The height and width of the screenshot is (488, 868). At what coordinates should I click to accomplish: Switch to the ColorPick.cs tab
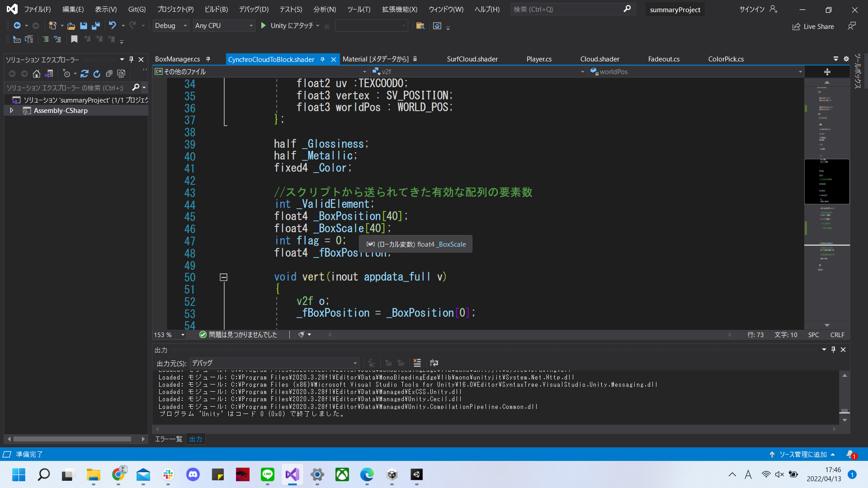point(726,59)
